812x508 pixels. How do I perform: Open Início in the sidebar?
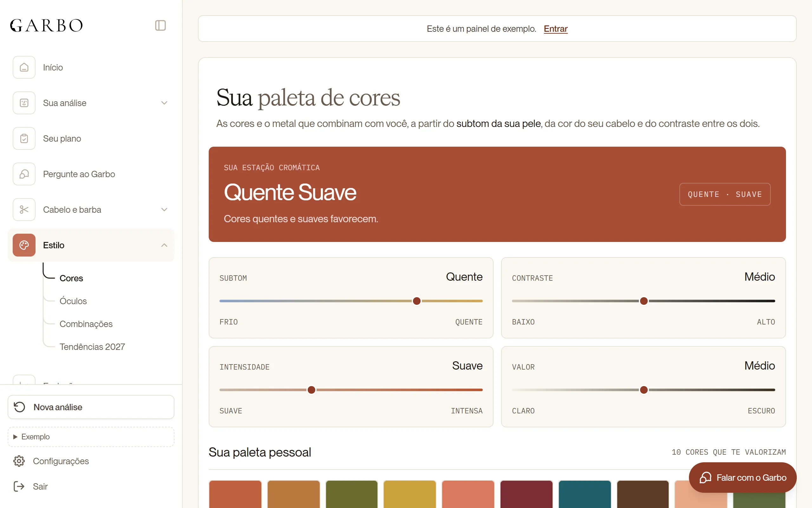click(x=91, y=67)
